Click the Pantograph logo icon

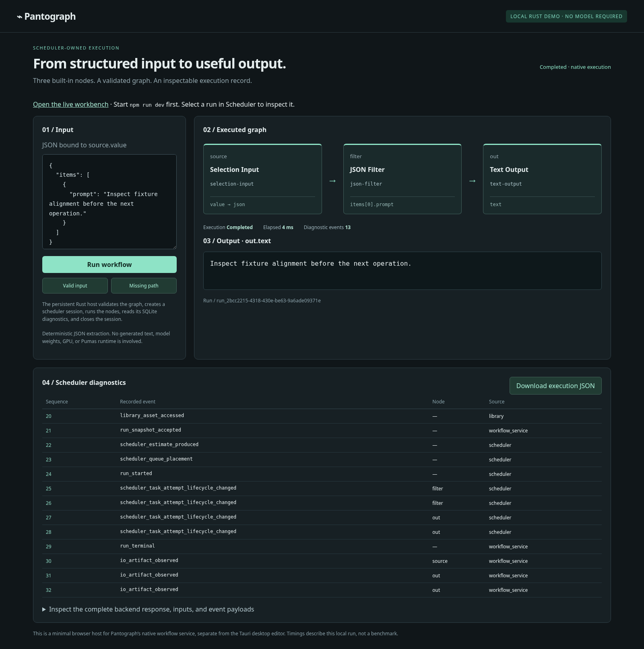(x=19, y=17)
